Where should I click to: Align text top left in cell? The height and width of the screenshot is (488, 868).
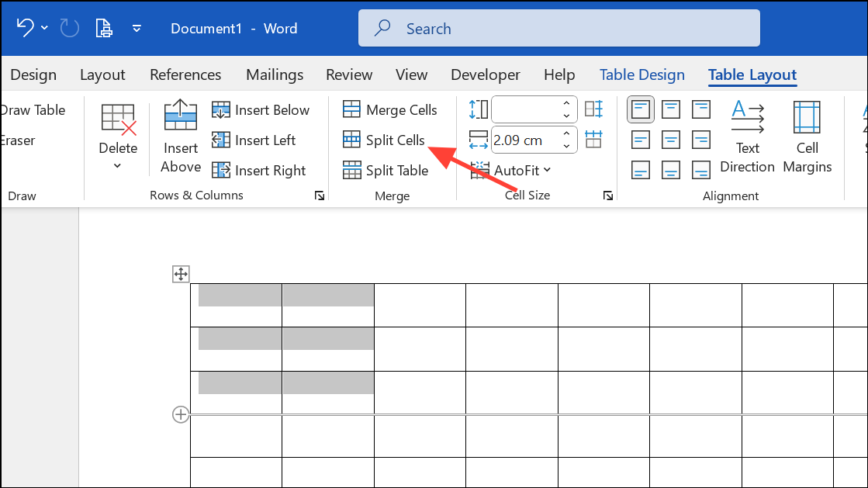(640, 109)
